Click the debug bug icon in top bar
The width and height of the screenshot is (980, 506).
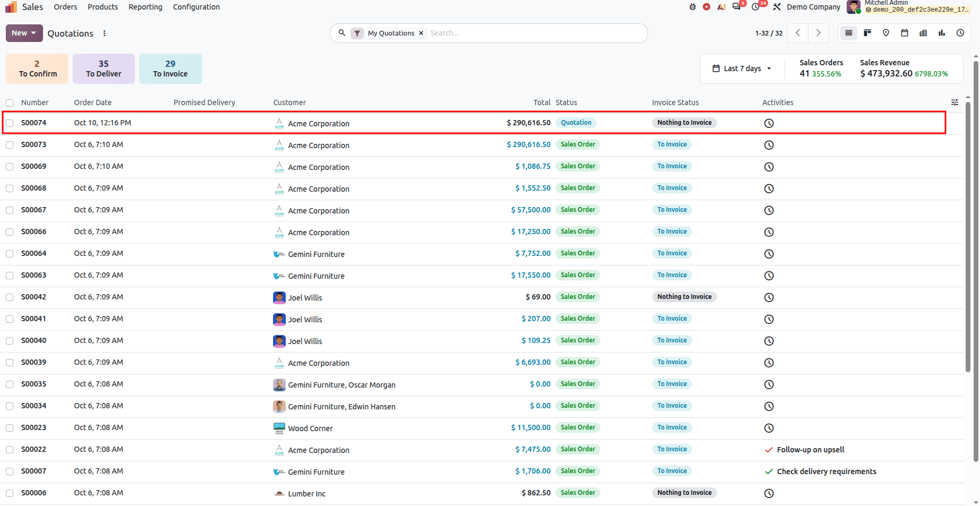[x=692, y=7]
